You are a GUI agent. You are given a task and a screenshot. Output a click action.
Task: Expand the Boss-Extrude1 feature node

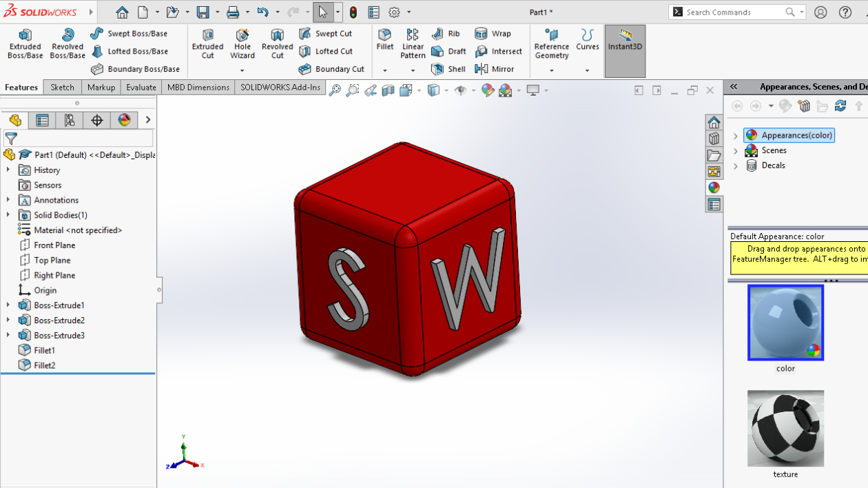8,305
